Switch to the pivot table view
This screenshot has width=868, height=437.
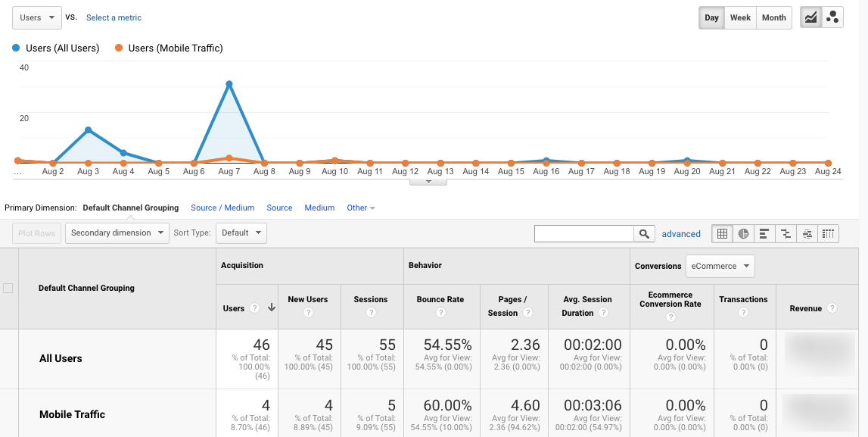(x=827, y=233)
